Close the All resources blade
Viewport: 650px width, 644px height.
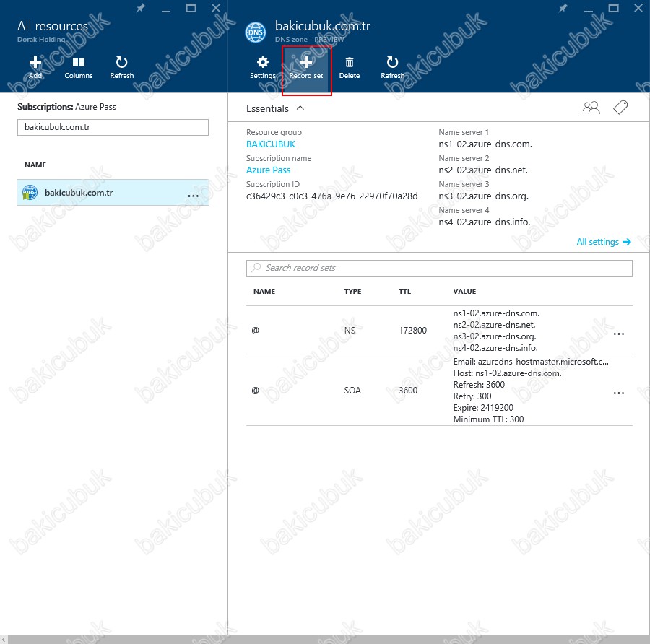click(x=215, y=8)
